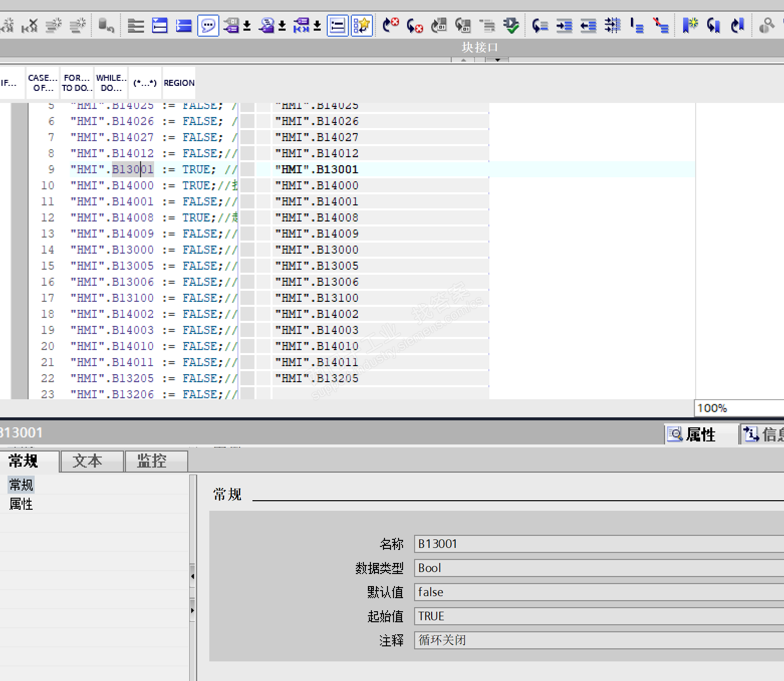The height and width of the screenshot is (681, 784).
Task: Click the blue panel with line icon
Action: [x=160, y=26]
